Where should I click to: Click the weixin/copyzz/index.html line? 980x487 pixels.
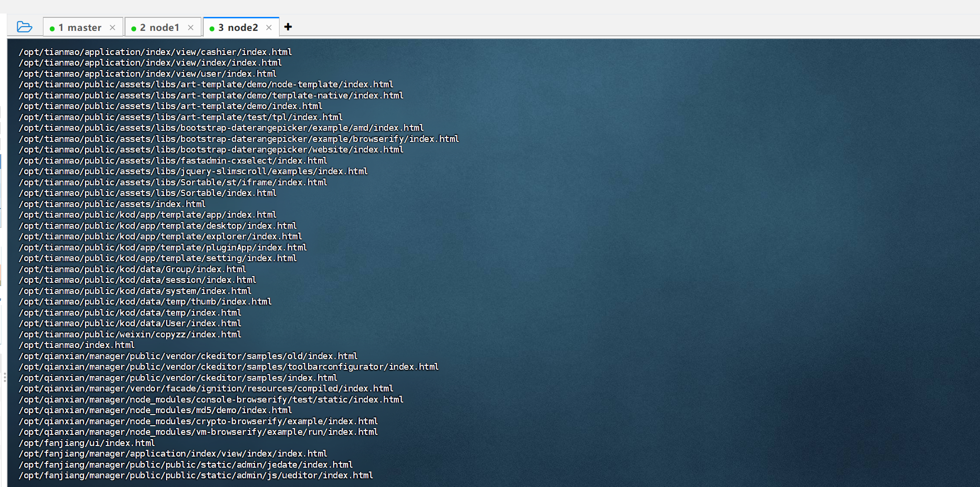coord(130,334)
